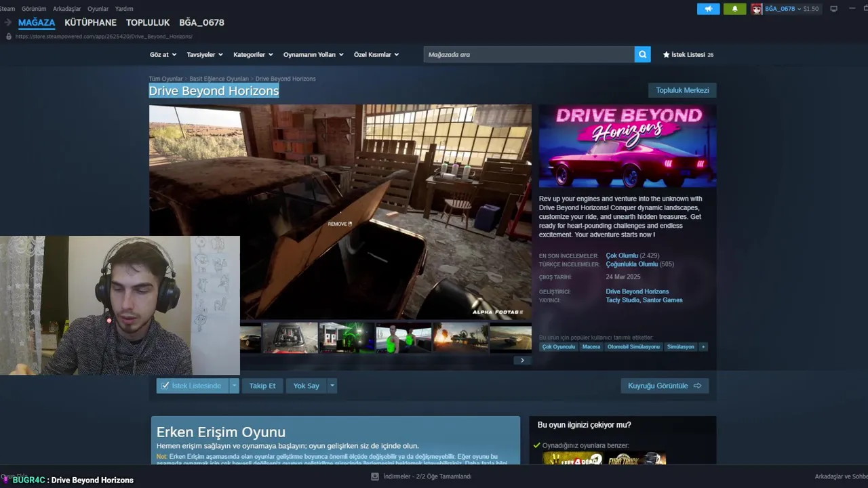Image resolution: width=868 pixels, height=488 pixels.
Task: Open the Yardım menu
Action: click(124, 9)
